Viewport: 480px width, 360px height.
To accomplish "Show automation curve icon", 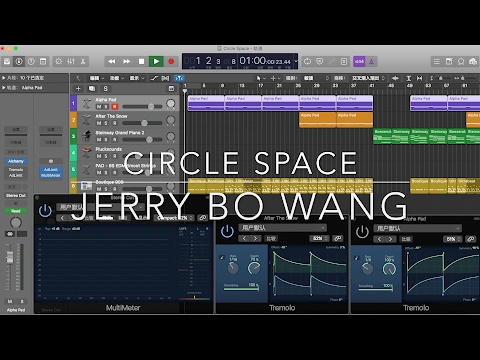I will click(154, 78).
